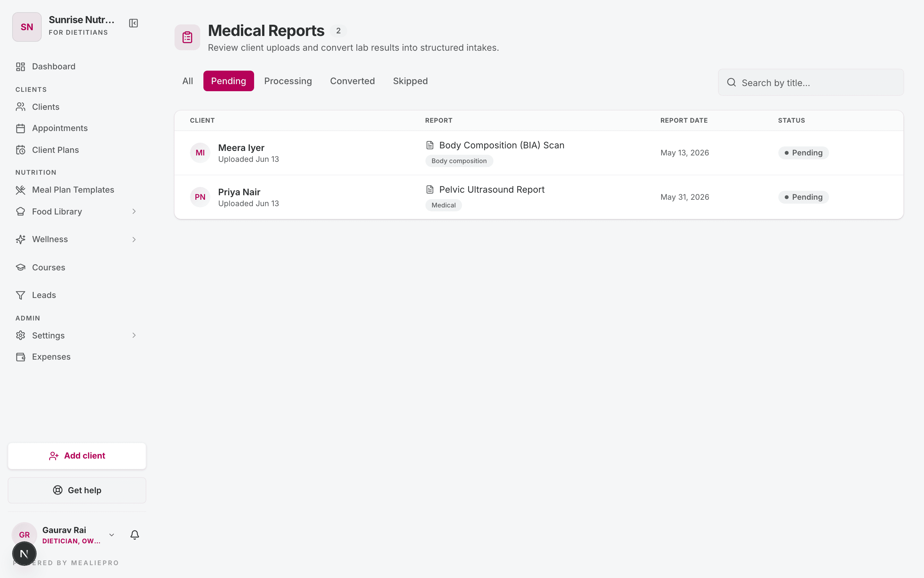Click the GR user avatar

coord(24,535)
